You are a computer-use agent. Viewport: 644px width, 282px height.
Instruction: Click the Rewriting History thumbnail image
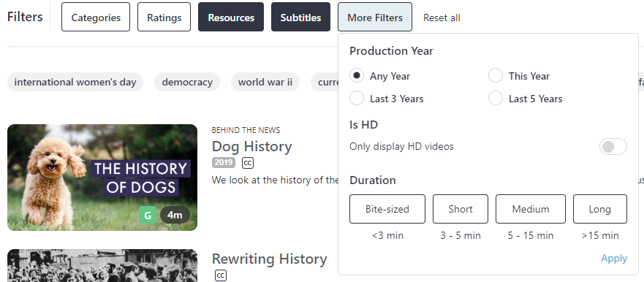coord(102,265)
